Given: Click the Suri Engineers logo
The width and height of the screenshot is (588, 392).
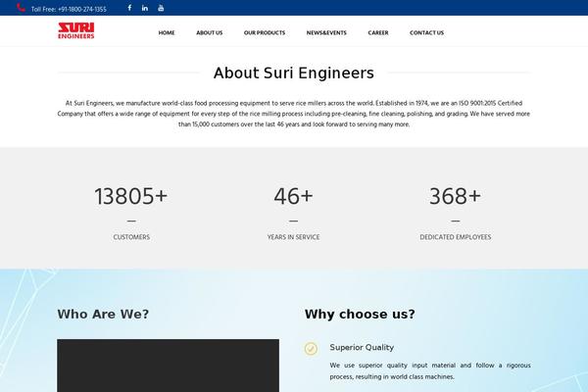Looking at the screenshot, I should [x=76, y=30].
